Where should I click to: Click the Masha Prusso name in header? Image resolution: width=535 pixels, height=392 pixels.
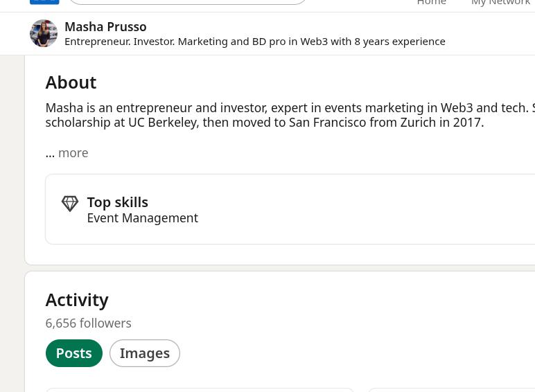(105, 27)
